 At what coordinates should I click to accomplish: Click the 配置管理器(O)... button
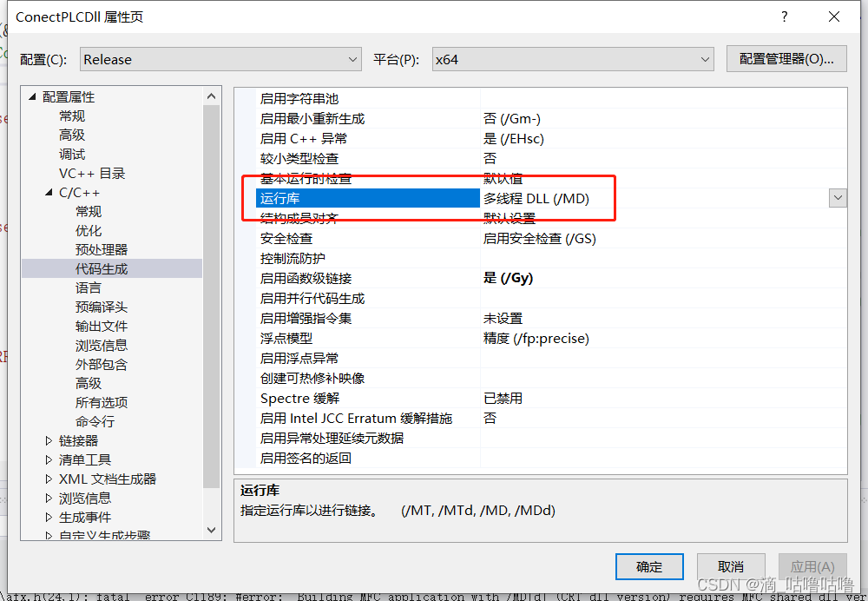tap(786, 59)
